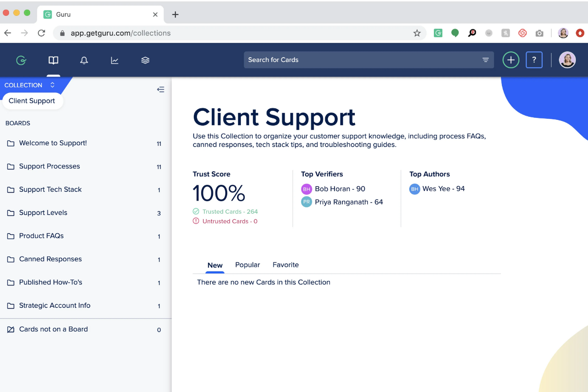Open the Guru home logo icon

click(21, 60)
